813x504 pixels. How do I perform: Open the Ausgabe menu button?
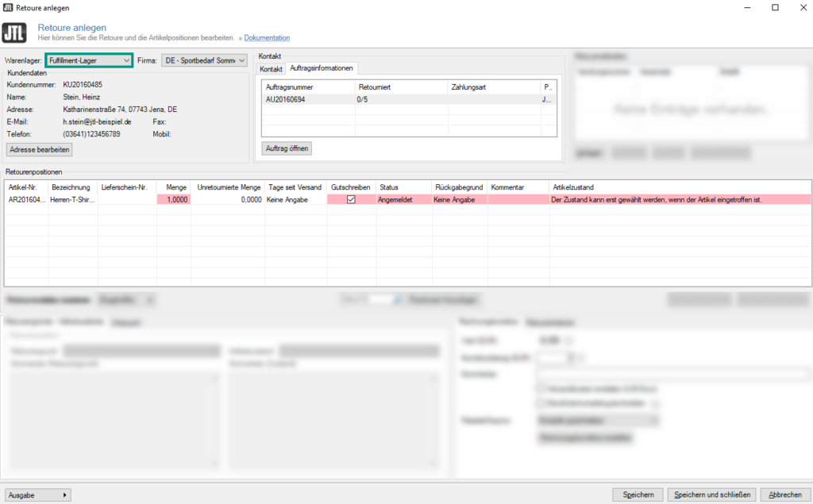tap(38, 494)
